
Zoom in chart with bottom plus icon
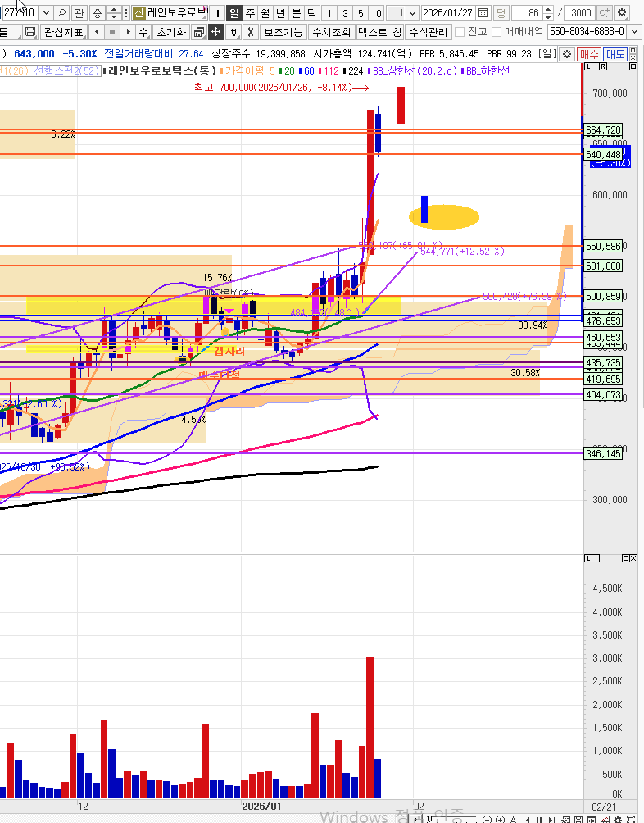(499, 819)
